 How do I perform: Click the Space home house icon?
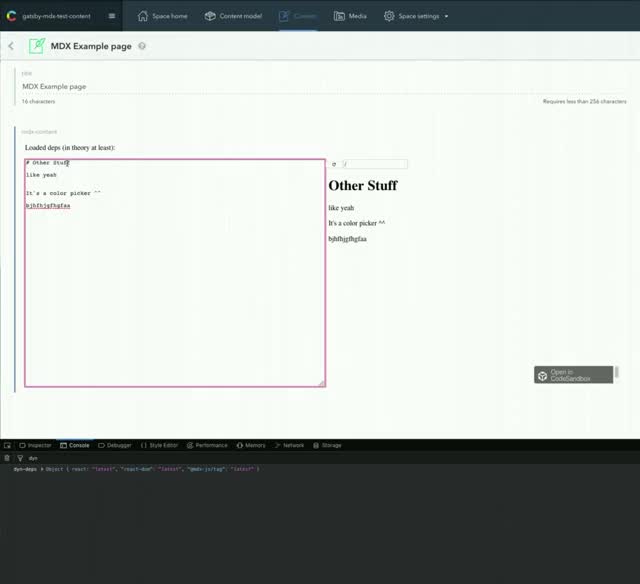pos(142,16)
